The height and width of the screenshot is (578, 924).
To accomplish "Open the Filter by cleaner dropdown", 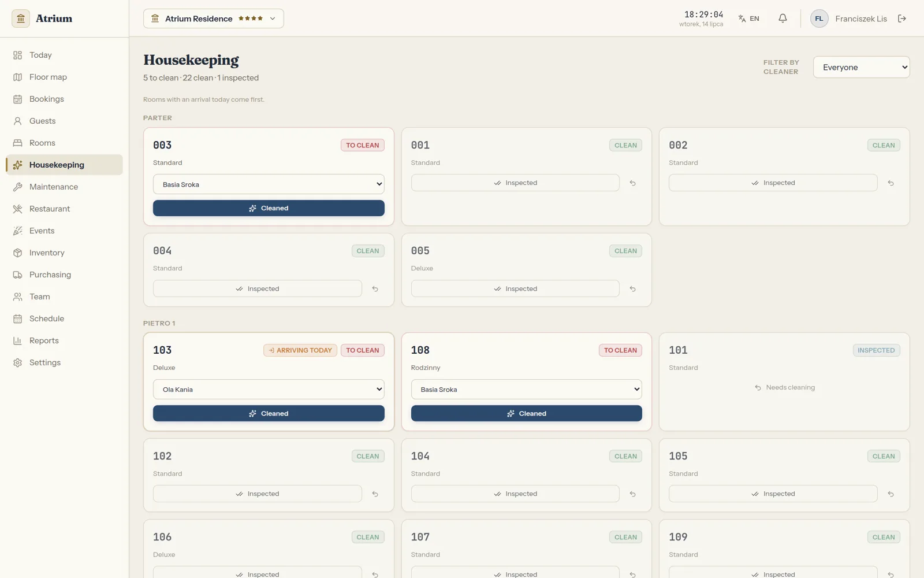I will click(861, 67).
